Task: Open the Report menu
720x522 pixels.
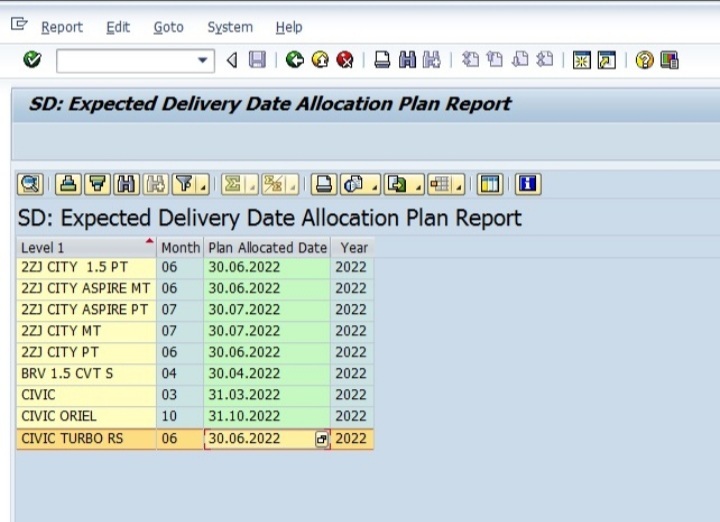Action: point(62,27)
